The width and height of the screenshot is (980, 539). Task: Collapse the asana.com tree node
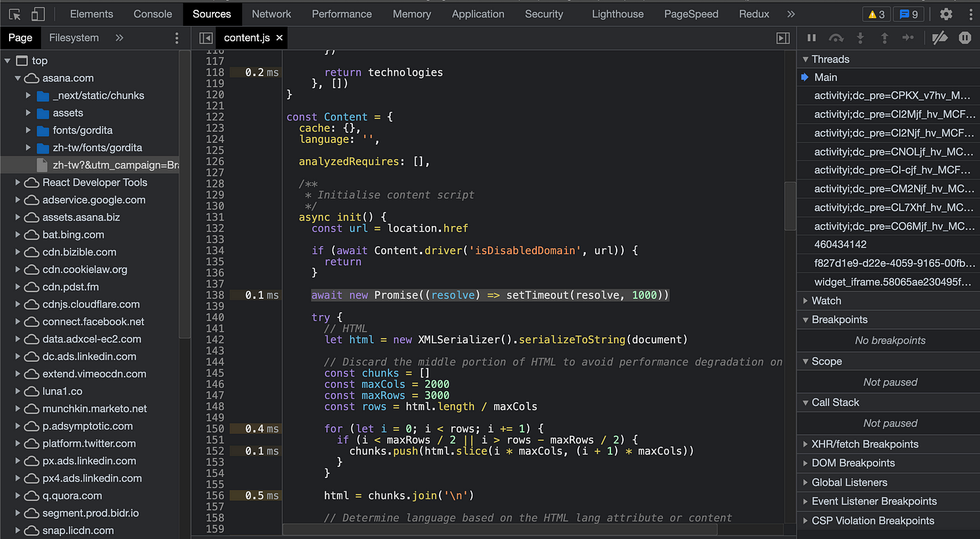coord(17,78)
